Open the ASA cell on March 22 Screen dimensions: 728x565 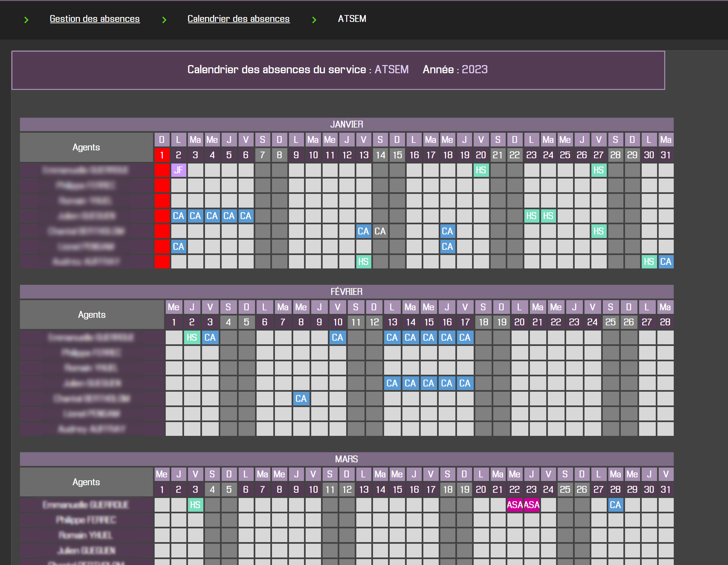click(x=515, y=505)
